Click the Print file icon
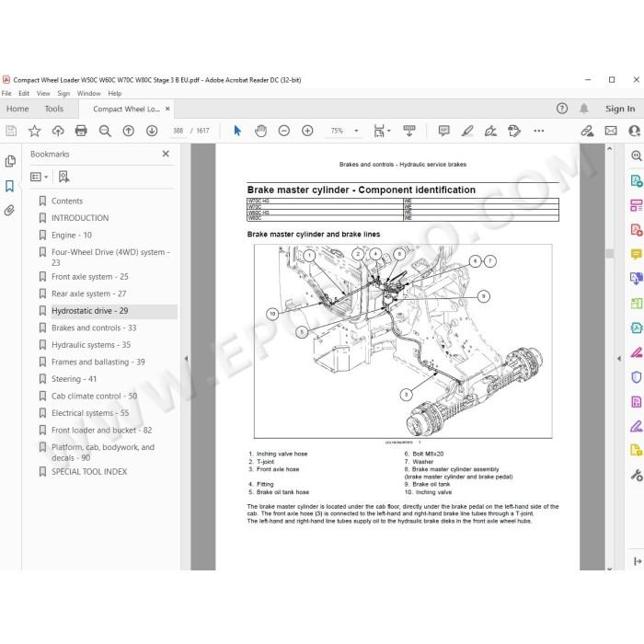 81,131
